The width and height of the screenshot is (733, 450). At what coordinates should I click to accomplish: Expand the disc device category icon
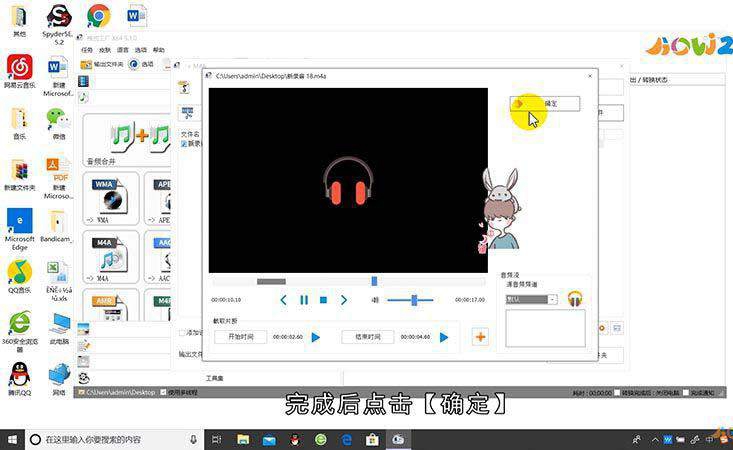point(84,361)
